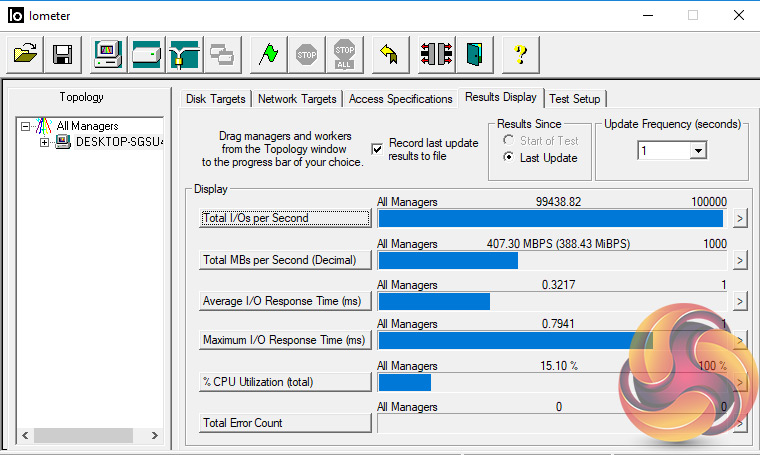760x455 pixels.
Task: Click the Open test configuration file icon
Action: [x=27, y=54]
